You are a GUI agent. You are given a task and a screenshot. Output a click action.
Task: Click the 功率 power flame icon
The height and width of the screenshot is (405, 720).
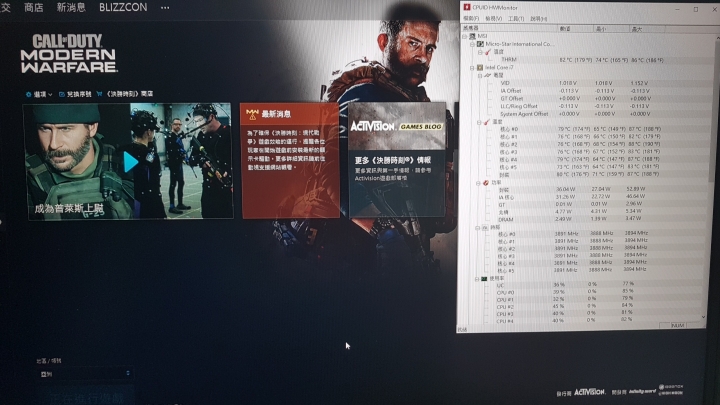click(486, 183)
